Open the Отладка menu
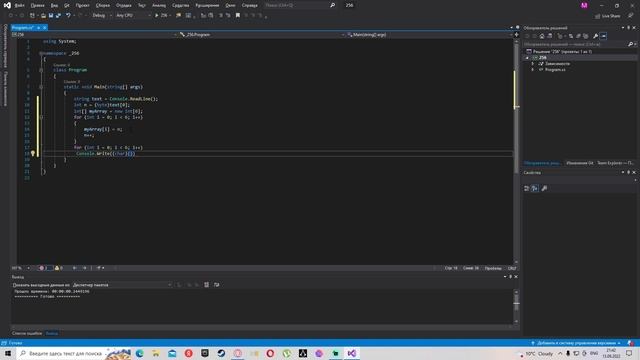This screenshot has height=360, width=640. (124, 5)
